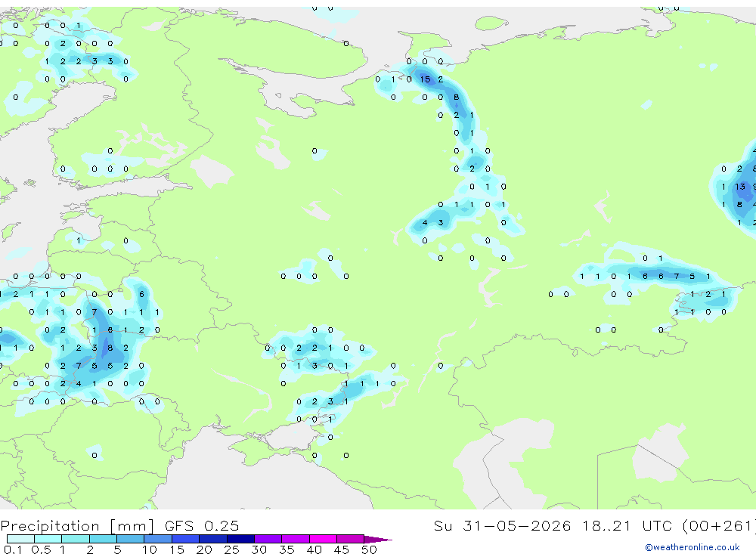Pick the 0.5–1 mm legend color swatch
The width and height of the screenshot is (756, 554).
click(x=48, y=539)
